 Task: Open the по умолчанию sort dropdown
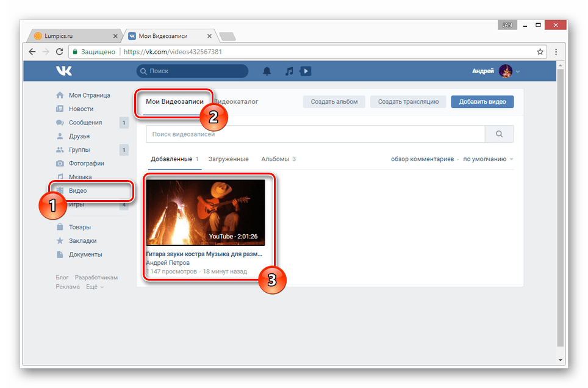[488, 159]
